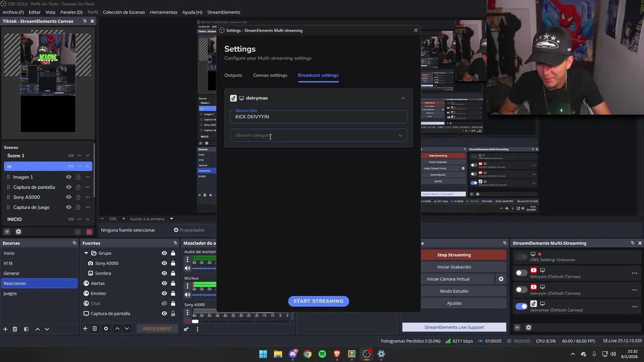Viewport: 644px width, 362px height.
Task: Open Multi-Streaming panel settings gear
Action: click(528, 328)
